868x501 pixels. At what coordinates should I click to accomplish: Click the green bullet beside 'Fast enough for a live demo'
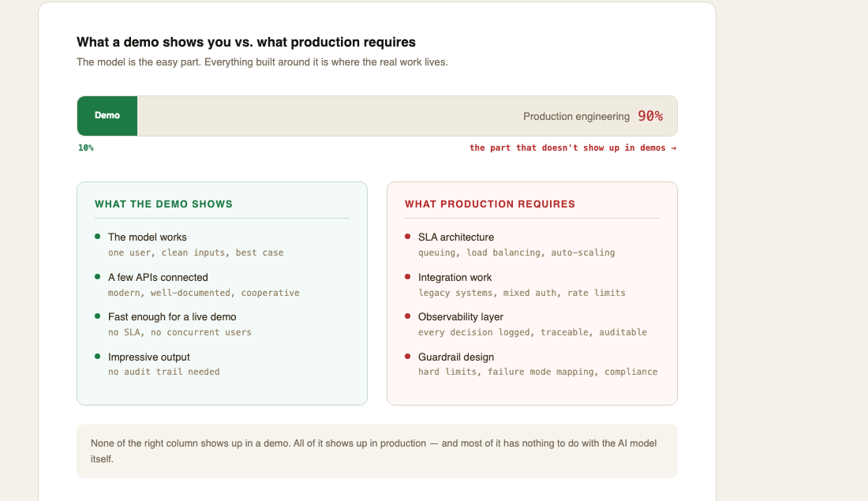pos(97,316)
